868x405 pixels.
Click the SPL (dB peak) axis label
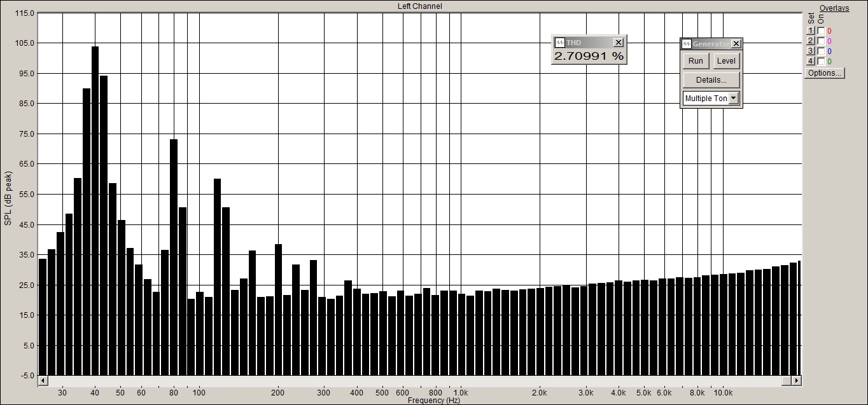[8, 198]
